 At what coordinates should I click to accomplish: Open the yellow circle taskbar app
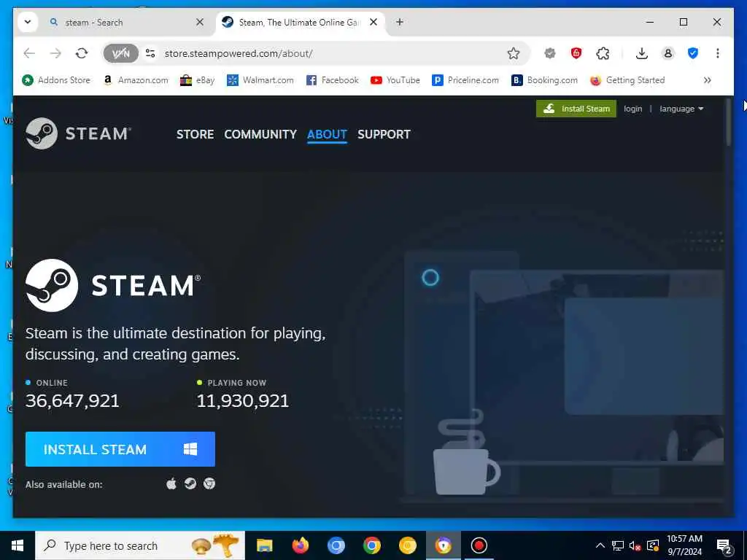click(x=407, y=545)
